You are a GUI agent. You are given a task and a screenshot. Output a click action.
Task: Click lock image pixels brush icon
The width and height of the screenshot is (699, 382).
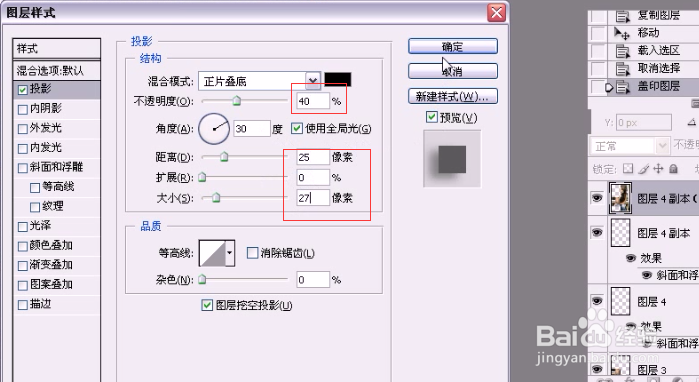tap(643, 168)
